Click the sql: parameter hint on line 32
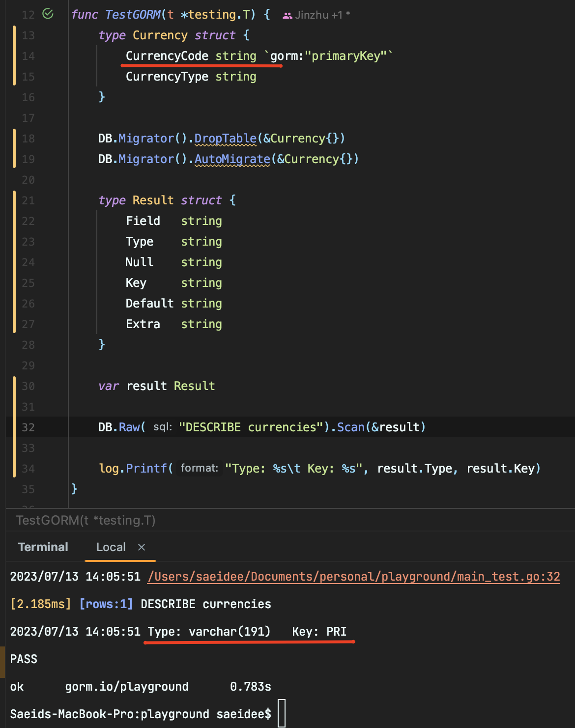The width and height of the screenshot is (575, 728). 163,427
